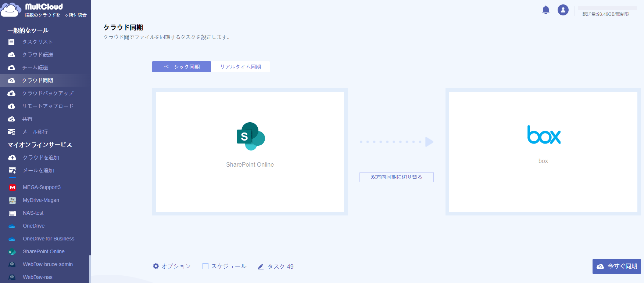This screenshot has width=644, height=283.
Task: Click メールを追加 link
Action: click(39, 170)
